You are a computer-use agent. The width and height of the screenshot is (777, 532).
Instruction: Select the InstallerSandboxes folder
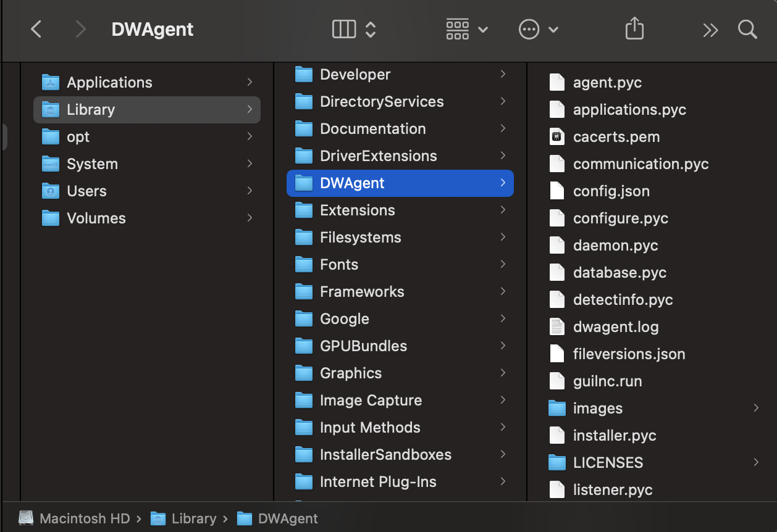pos(400,454)
